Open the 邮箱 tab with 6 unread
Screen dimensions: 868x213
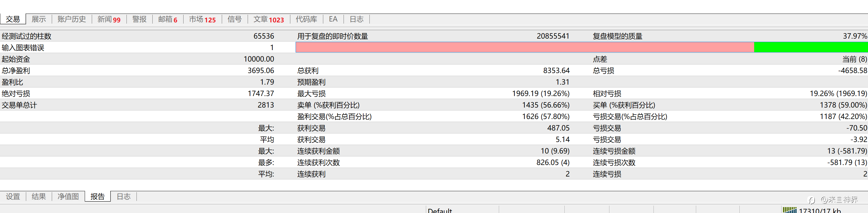click(167, 19)
